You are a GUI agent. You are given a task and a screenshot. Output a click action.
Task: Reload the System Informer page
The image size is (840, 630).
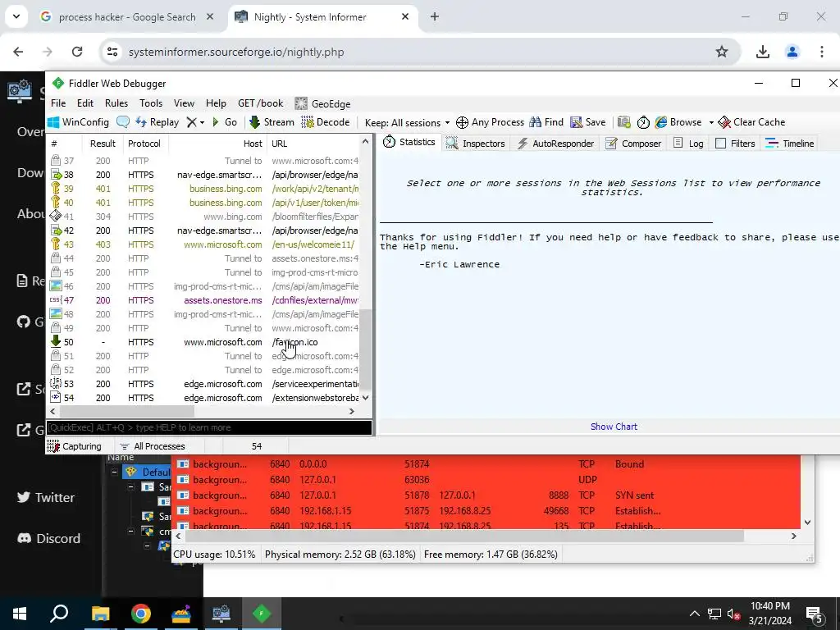click(77, 52)
